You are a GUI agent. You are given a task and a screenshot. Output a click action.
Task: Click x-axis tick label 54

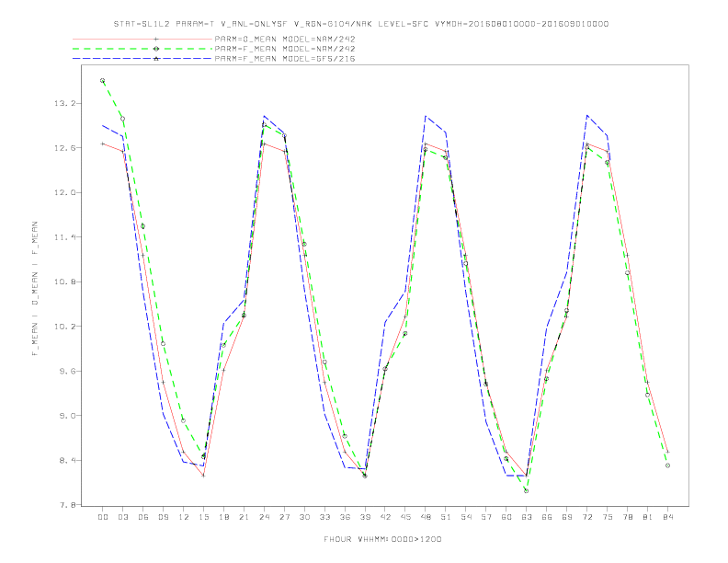point(466,517)
